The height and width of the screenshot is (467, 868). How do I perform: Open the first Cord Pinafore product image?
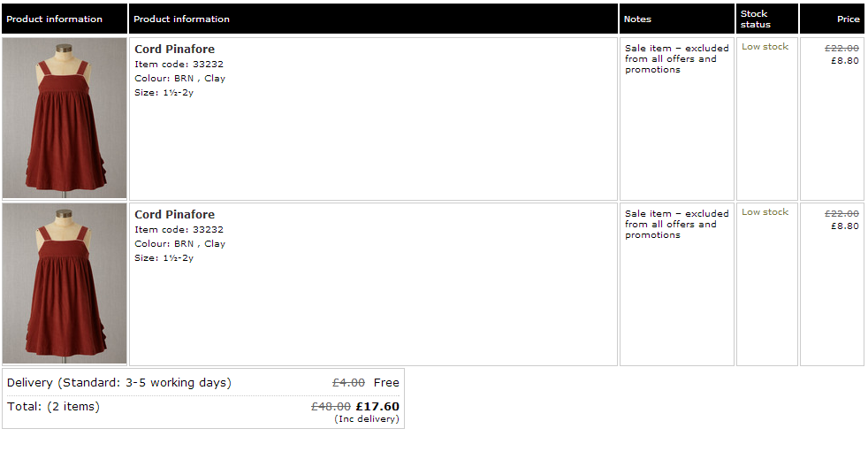(65, 118)
